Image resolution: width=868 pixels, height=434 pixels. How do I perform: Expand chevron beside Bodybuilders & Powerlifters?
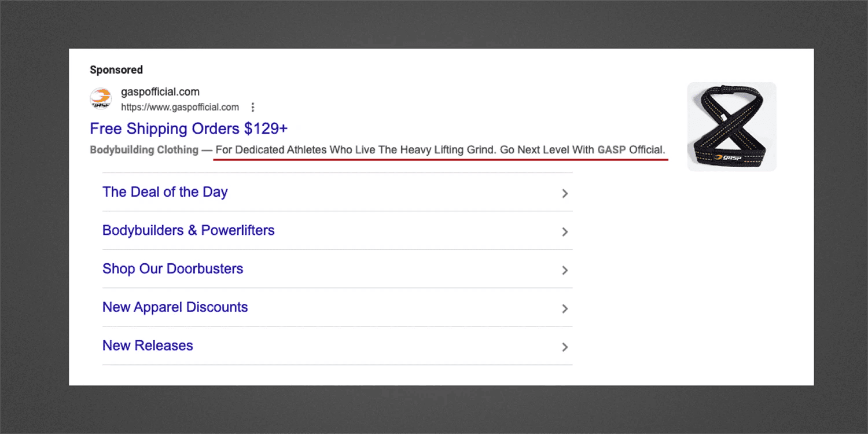click(565, 231)
